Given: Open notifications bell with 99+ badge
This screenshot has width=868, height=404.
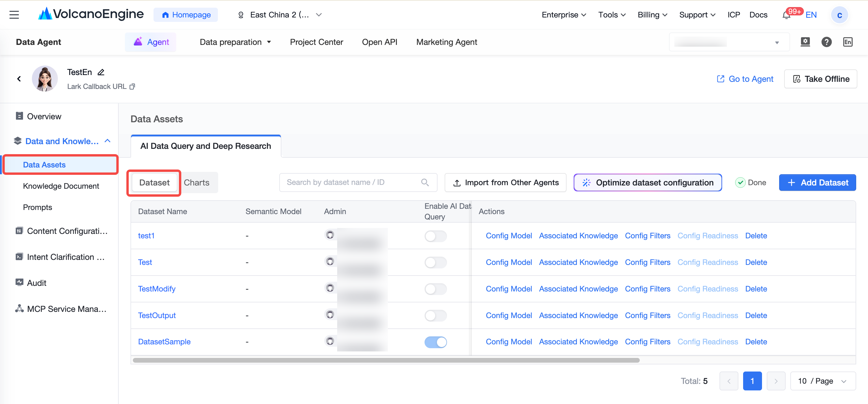Looking at the screenshot, I should click(x=787, y=15).
